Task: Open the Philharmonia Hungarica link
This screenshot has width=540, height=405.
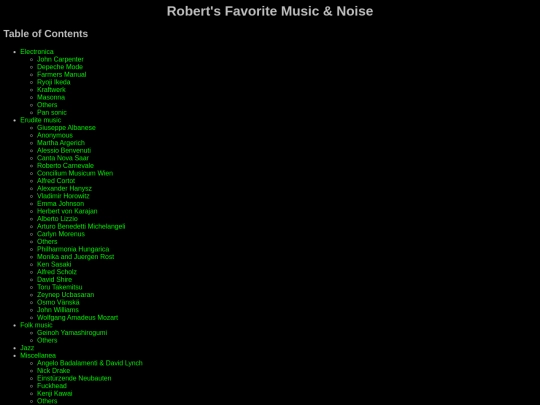Action: (73, 249)
